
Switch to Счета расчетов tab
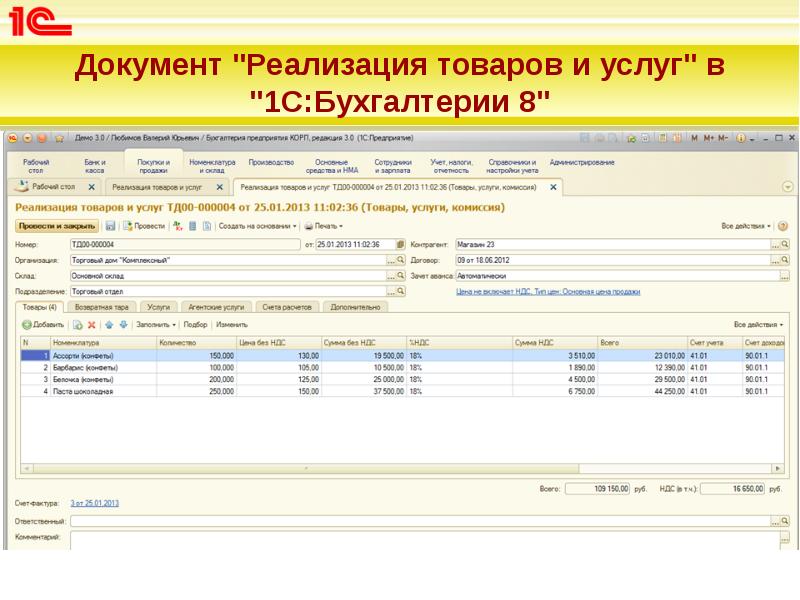click(287, 307)
